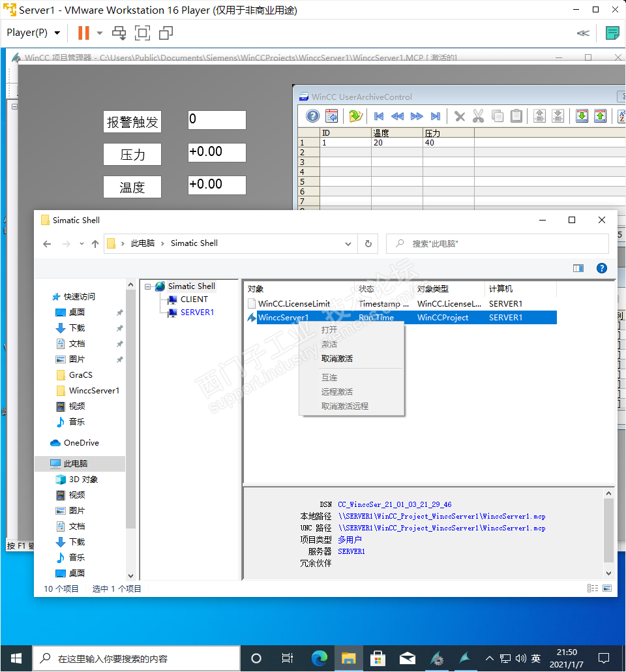Go up one folder level in explorer
The image size is (626, 672).
(x=95, y=244)
